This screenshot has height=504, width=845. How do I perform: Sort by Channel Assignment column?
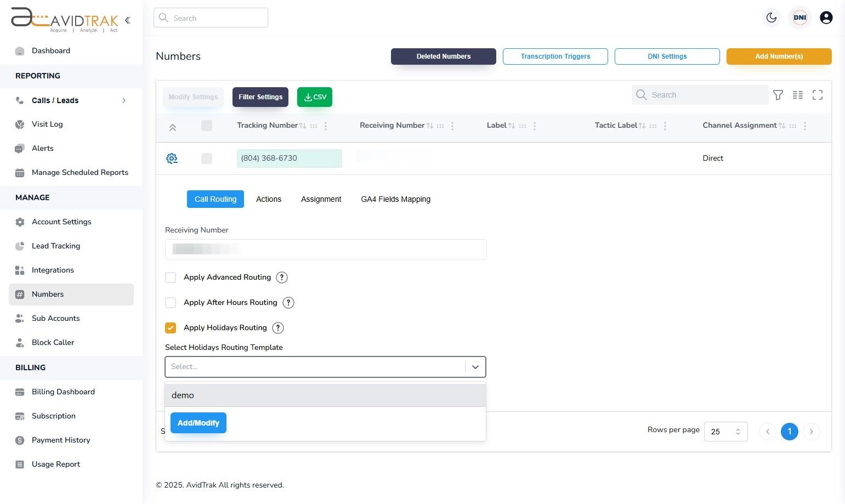782,126
